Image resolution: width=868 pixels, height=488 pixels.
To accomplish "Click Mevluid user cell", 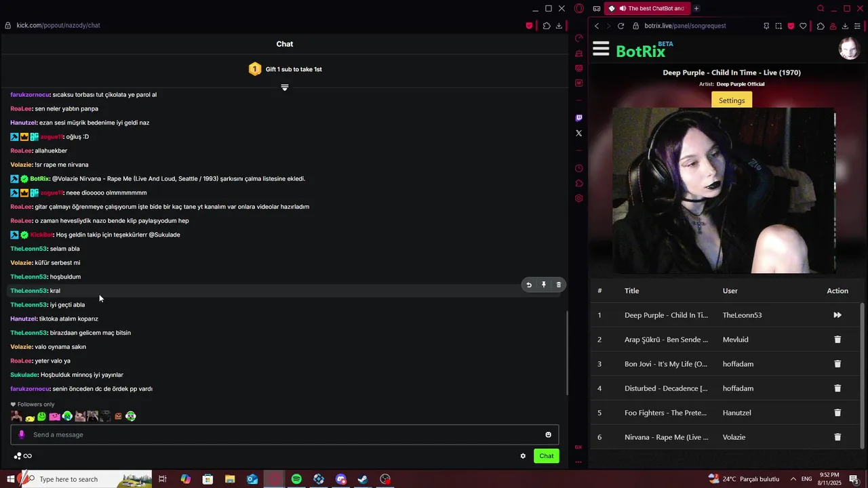I will 735,340.
